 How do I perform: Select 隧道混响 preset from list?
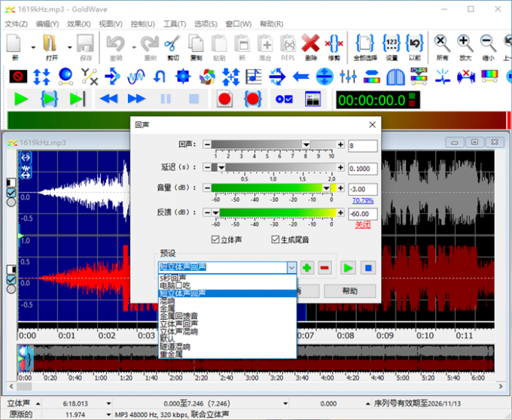pyautogui.click(x=227, y=346)
